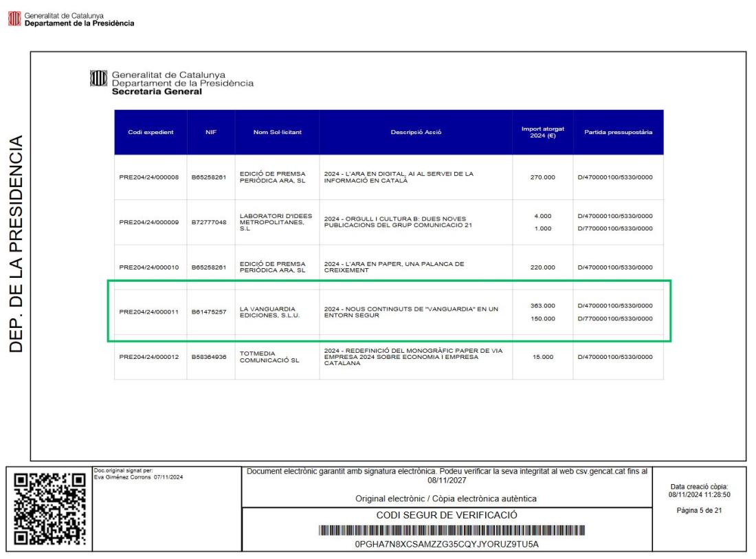Click the amount 4.000

pos(543,216)
